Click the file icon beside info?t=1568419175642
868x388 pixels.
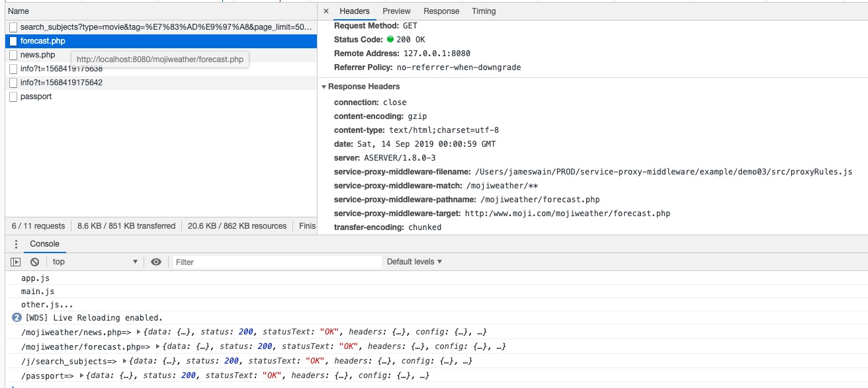[13, 83]
